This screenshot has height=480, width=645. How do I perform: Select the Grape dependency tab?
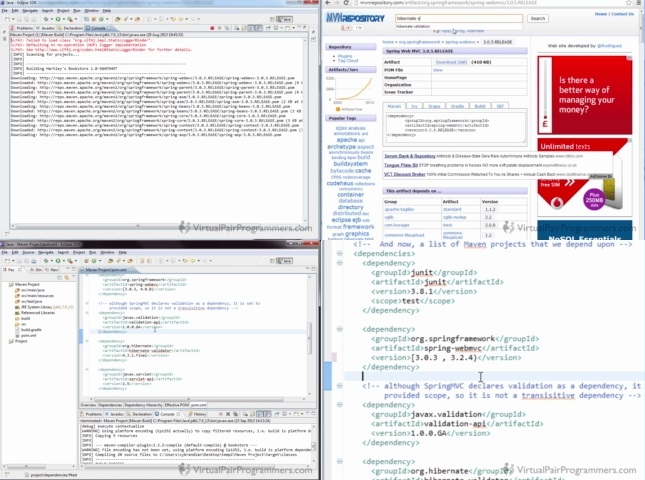pos(434,106)
